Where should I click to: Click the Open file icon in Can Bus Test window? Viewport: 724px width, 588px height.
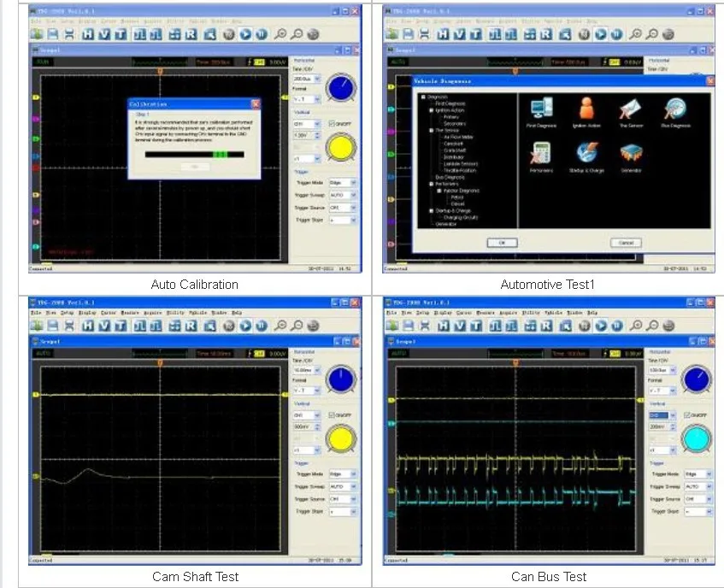391,326
